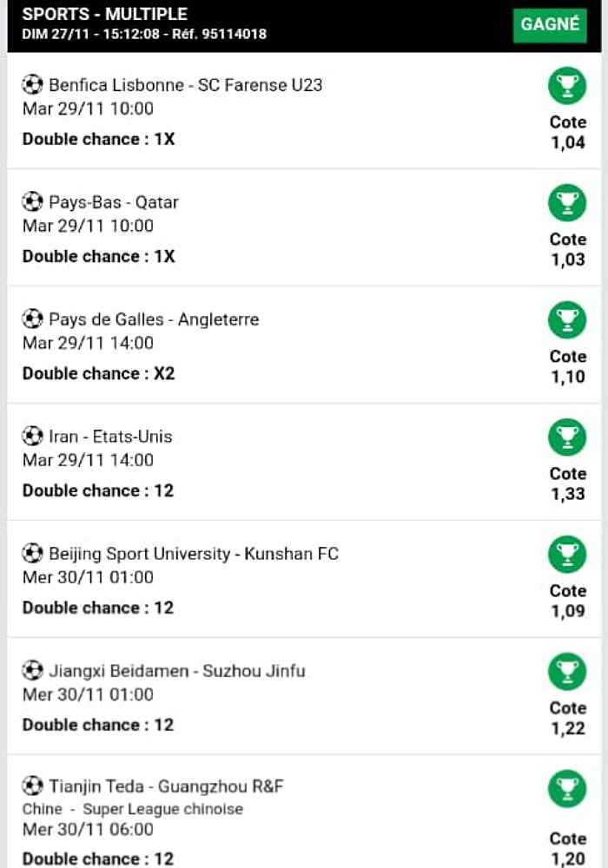Image resolution: width=608 pixels, height=868 pixels.
Task: Select the SPORTS - MULTIPLE header title
Action: [104, 14]
